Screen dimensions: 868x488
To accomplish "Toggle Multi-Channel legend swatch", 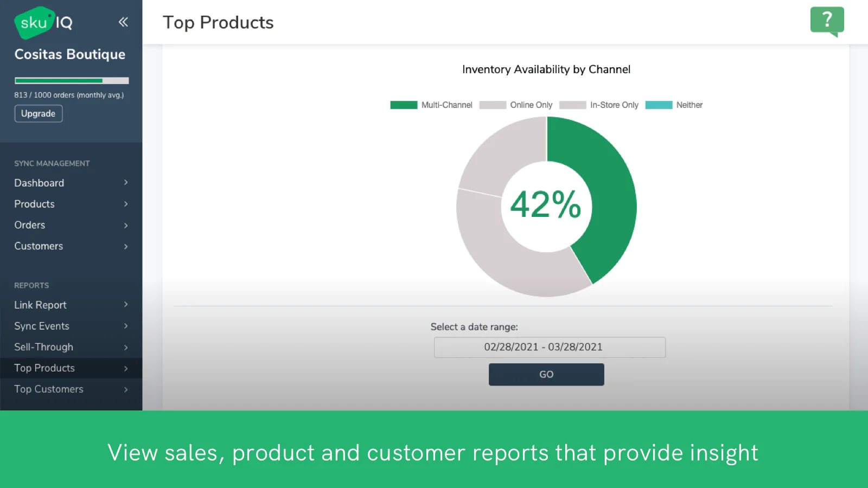I will click(404, 105).
